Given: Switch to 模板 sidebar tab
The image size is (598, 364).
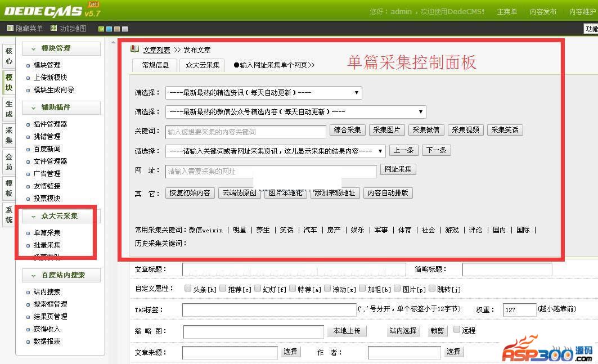Looking at the screenshot, I should click(9, 188).
